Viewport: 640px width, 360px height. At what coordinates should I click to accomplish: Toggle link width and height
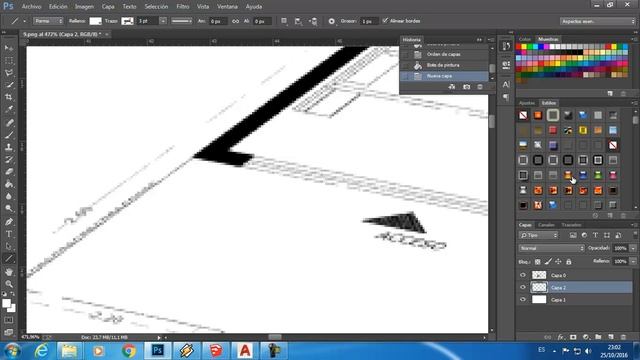[x=236, y=21]
